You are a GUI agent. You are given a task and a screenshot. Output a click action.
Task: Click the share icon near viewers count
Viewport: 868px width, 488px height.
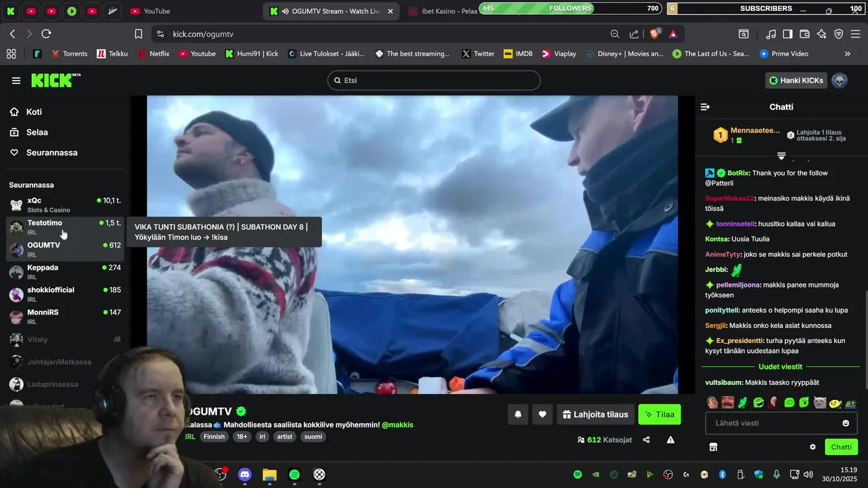pos(646,440)
